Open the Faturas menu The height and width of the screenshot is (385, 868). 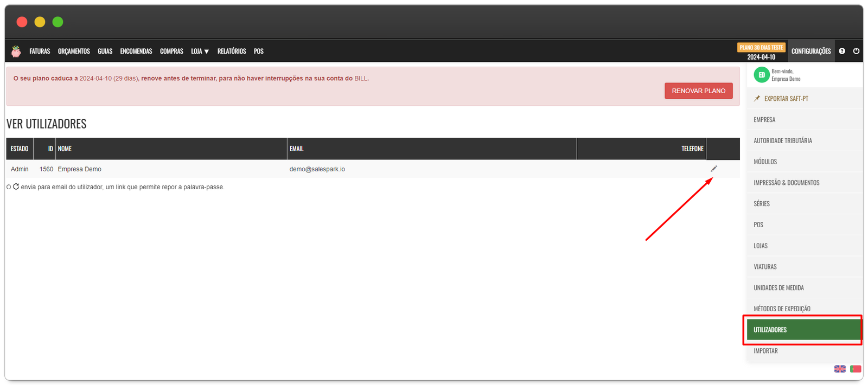pos(40,51)
